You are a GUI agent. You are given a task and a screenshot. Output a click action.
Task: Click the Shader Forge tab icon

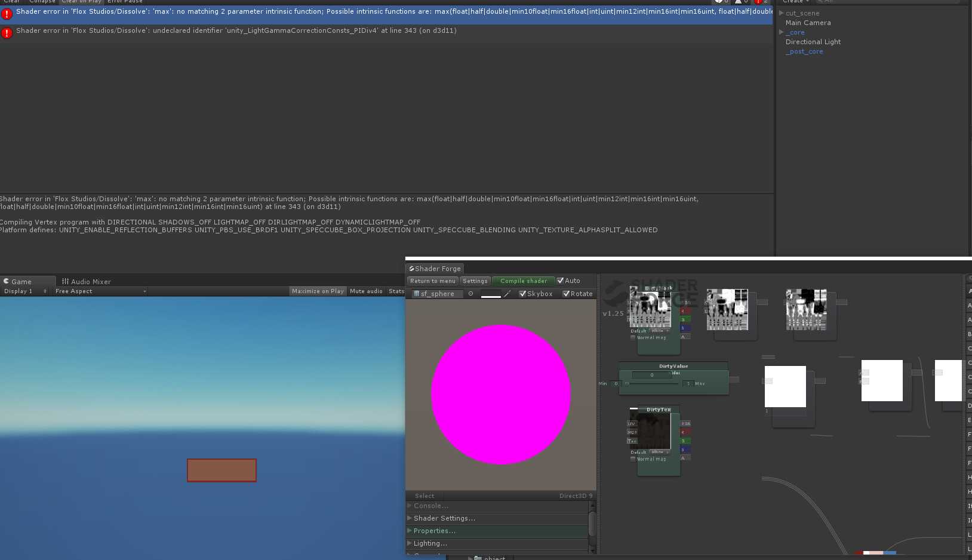[x=412, y=269]
